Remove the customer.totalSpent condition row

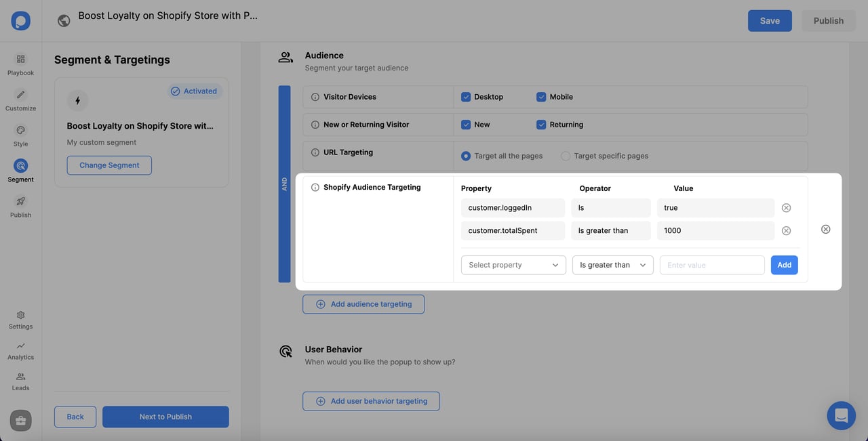(x=786, y=231)
